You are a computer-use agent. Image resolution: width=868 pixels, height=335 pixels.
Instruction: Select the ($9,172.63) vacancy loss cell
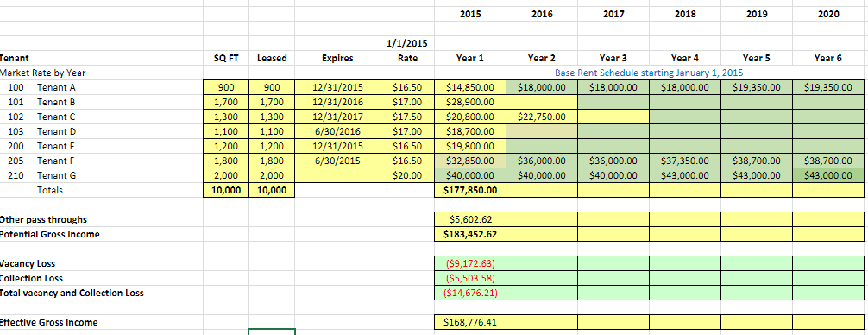470,263
